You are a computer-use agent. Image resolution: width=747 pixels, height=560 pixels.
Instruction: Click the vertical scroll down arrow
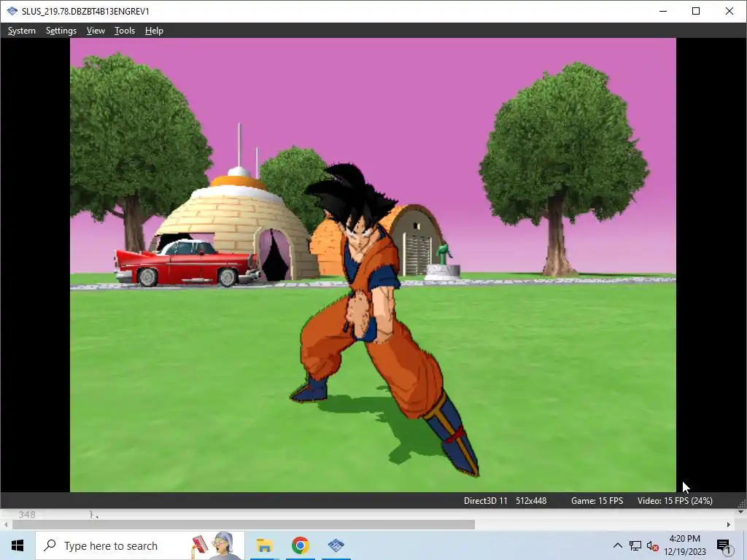pos(741,513)
